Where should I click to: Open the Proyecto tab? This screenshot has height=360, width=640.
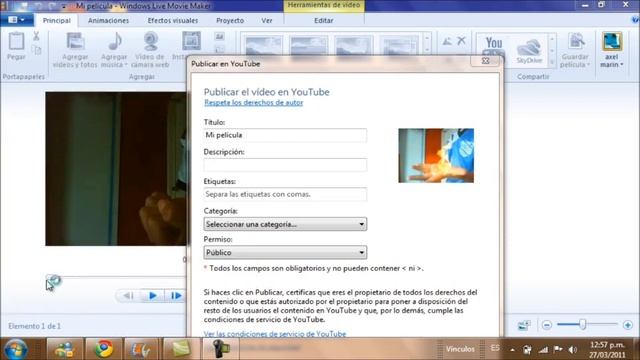(x=230, y=20)
